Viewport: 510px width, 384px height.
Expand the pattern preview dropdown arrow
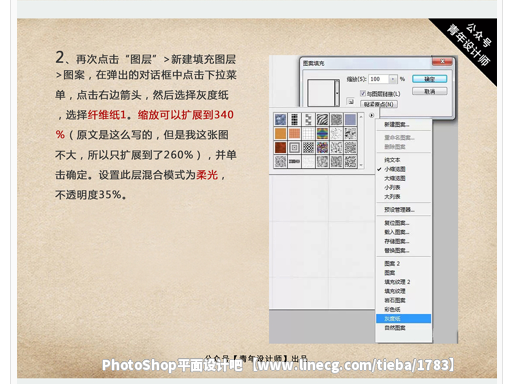[x=337, y=93]
